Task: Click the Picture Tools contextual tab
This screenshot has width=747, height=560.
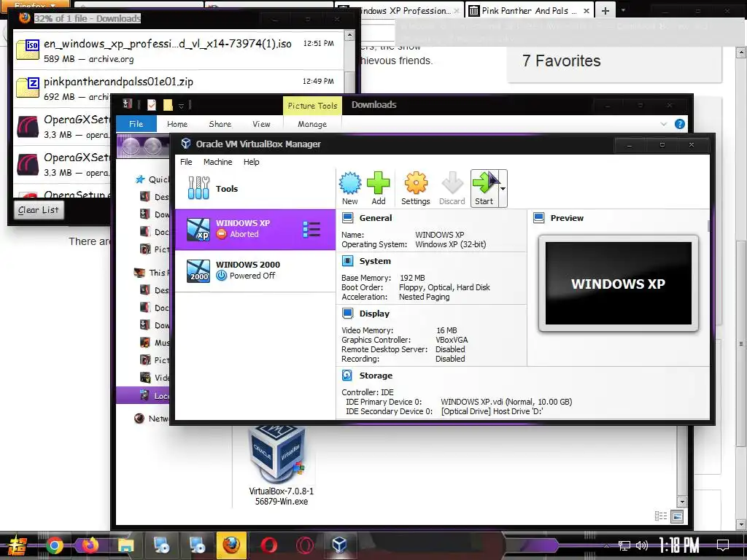Action: [x=312, y=106]
